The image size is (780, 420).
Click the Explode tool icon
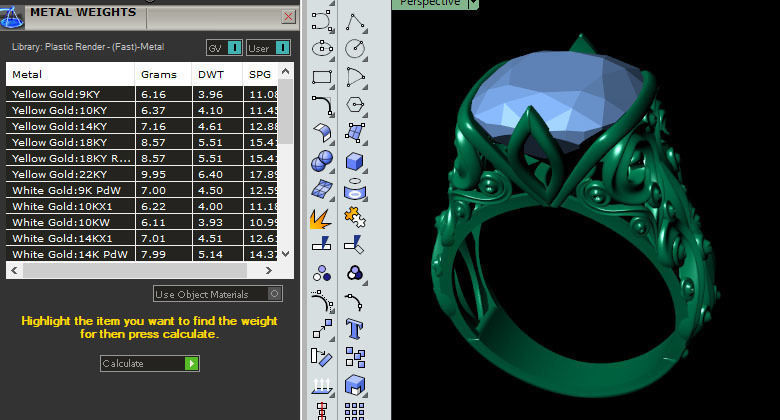click(x=321, y=219)
